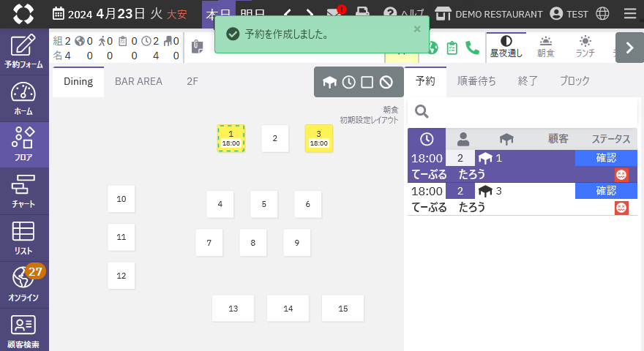Click the mail notifications icon
Viewport: 644px width, 351px height.
click(x=334, y=14)
